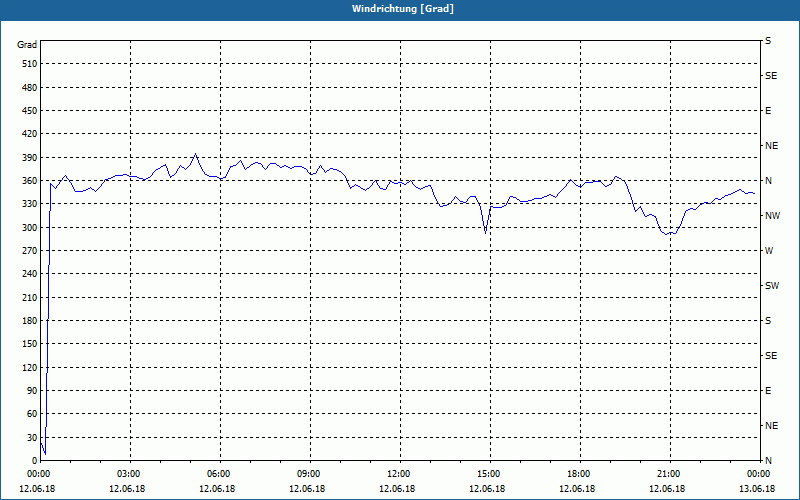Viewport: 800px width, 500px height.
Task: Select the 'Grad' y-axis unit label
Action: click(27, 45)
